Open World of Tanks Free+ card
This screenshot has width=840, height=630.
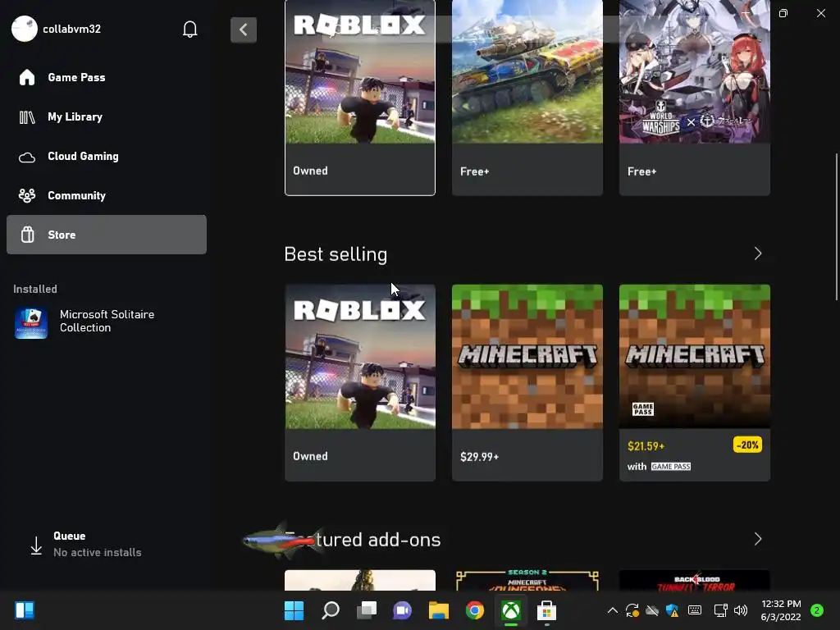coord(527,98)
